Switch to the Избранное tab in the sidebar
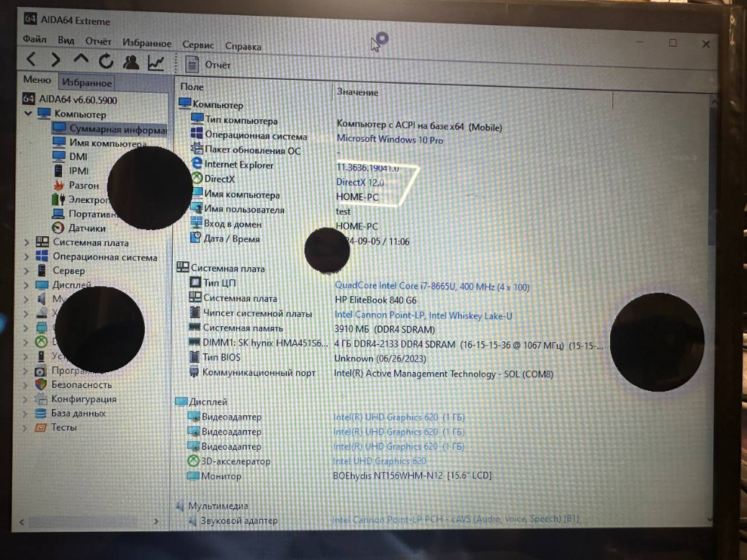The height and width of the screenshot is (560, 747). point(86,82)
